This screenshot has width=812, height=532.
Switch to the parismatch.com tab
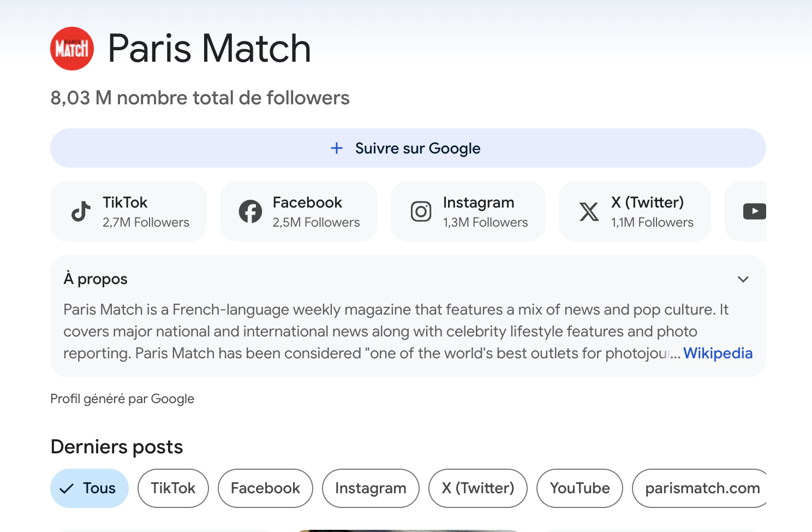[x=700, y=488]
